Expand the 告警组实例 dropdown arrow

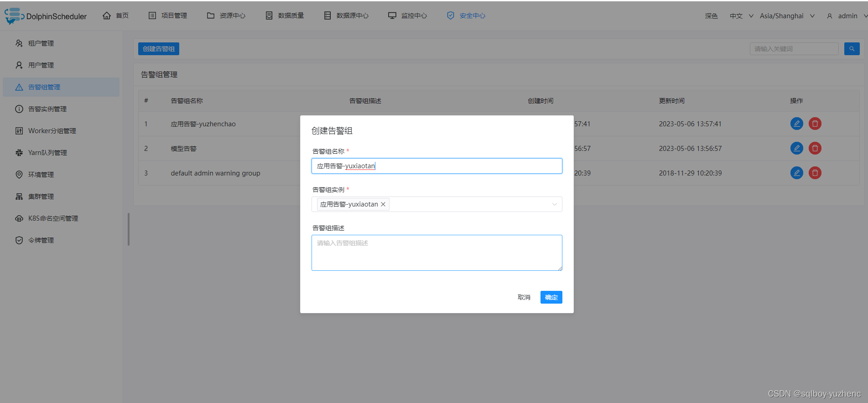click(555, 204)
